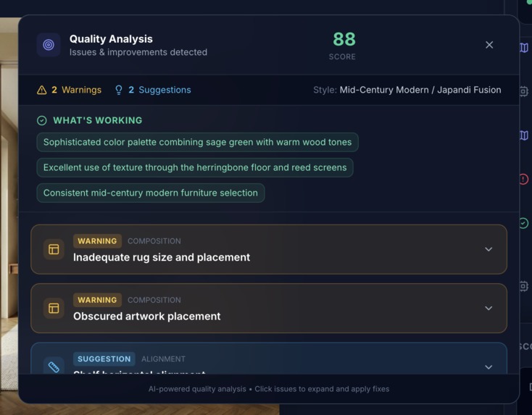Screen dimensions: 532x415
Task: Click the red alert icon in right sidebar
Action: [x=523, y=179]
